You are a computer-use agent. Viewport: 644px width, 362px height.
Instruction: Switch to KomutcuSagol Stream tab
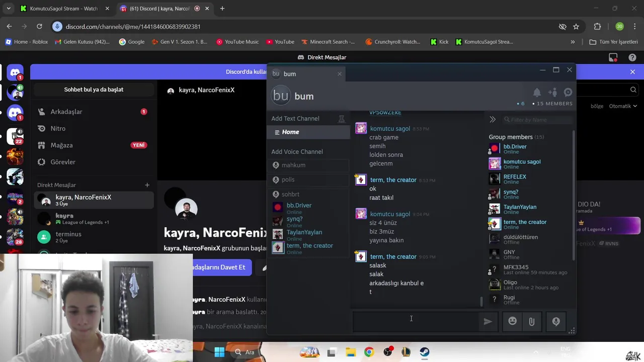coord(64,9)
